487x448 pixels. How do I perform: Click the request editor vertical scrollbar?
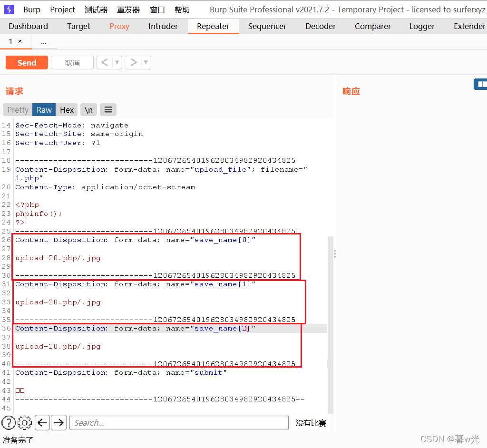(331, 325)
